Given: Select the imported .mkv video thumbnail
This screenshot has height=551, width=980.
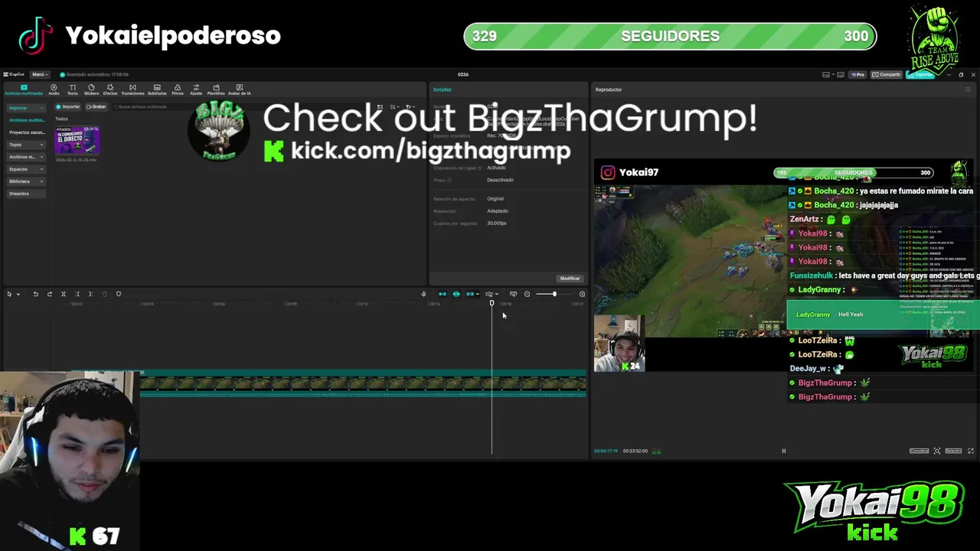Looking at the screenshot, I should pos(77,140).
